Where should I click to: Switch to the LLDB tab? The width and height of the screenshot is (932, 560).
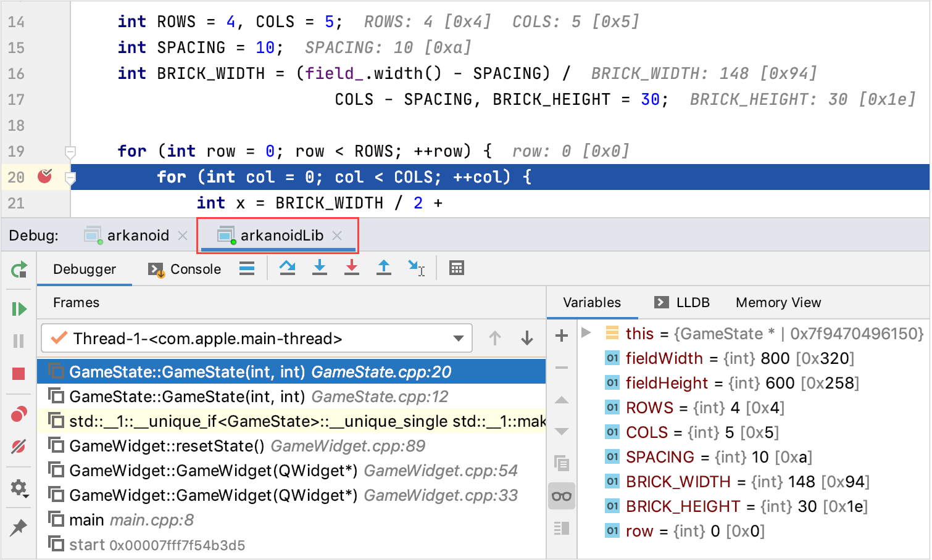tap(682, 303)
